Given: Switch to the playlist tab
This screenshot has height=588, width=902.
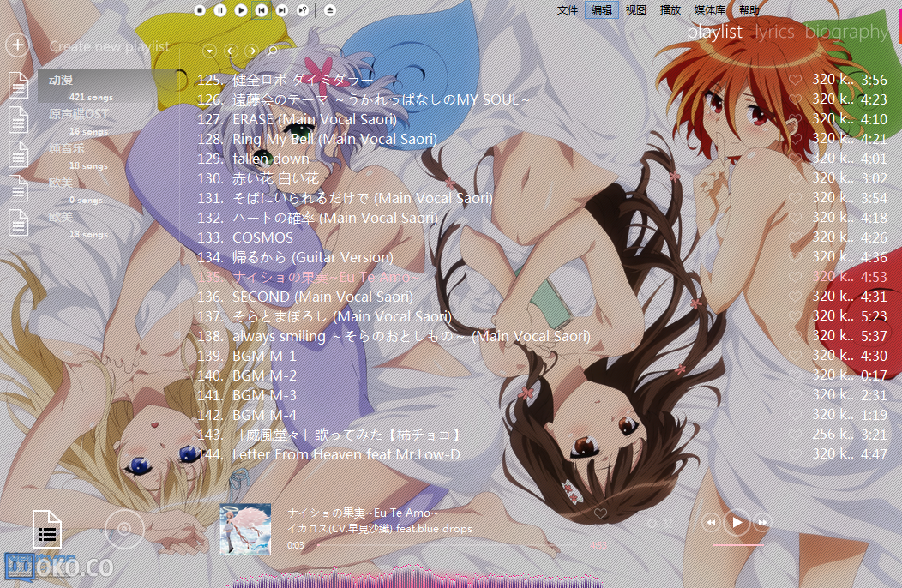Looking at the screenshot, I should click(x=714, y=33).
